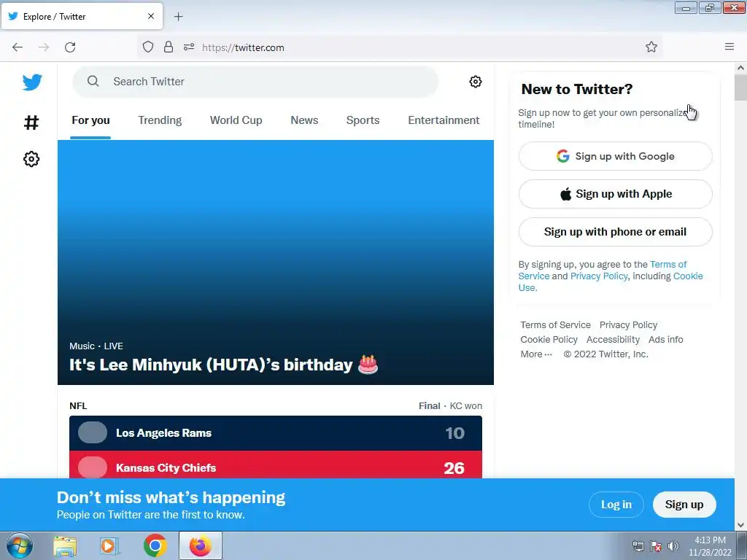
Task: Click the Twitter bird logo in sidebar
Action: point(32,82)
